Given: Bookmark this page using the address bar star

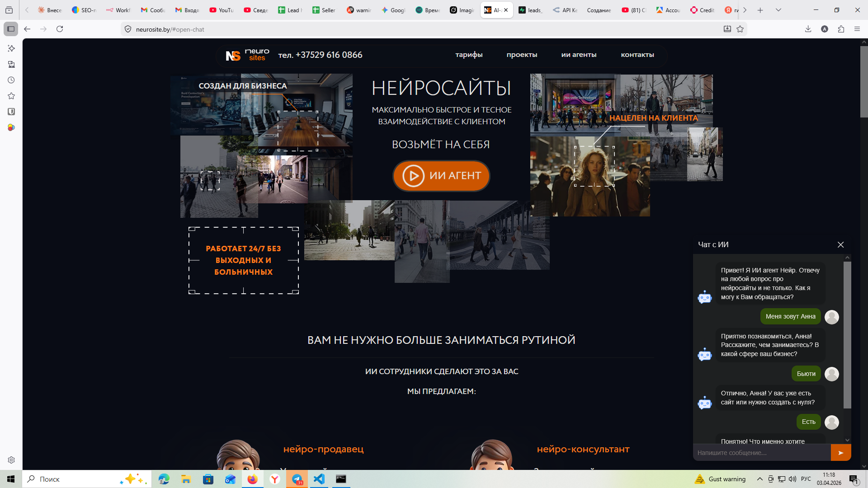Looking at the screenshot, I should 740,29.
